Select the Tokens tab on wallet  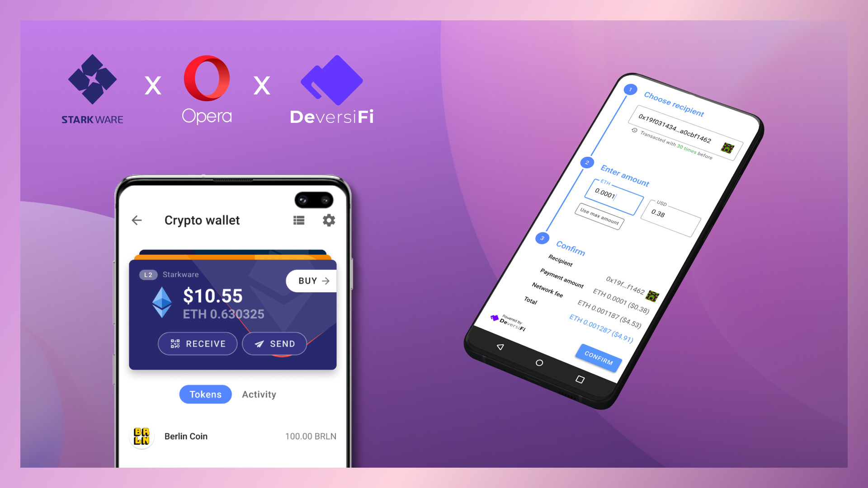pos(204,394)
